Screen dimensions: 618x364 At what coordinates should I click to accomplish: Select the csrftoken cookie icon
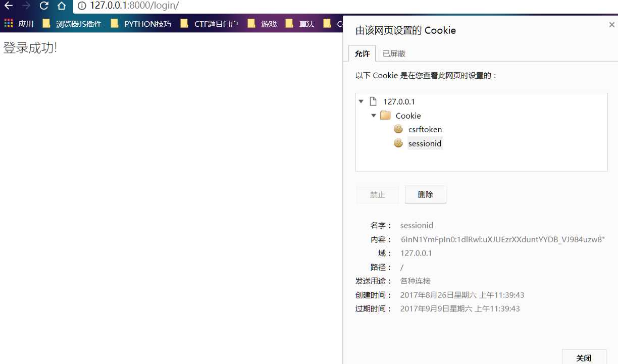click(x=398, y=129)
